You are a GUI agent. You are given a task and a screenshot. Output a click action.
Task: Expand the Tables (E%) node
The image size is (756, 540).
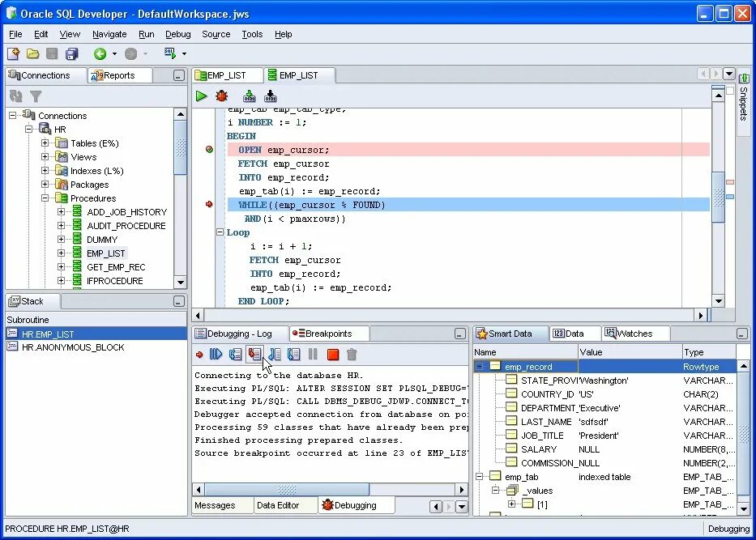point(45,143)
